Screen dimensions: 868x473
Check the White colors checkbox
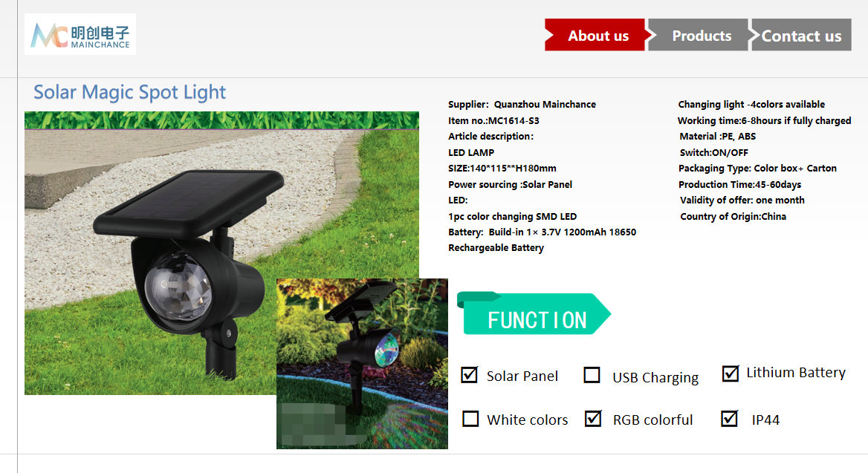pyautogui.click(x=470, y=419)
